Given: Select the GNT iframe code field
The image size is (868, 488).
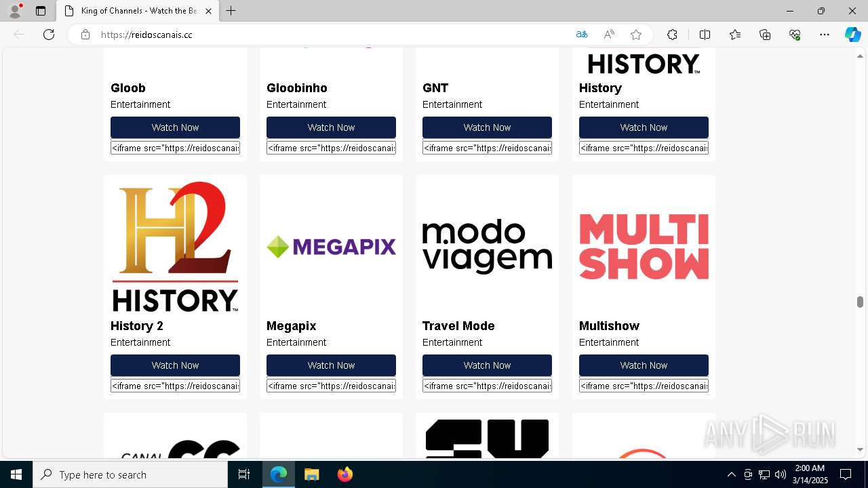Looking at the screenshot, I should (x=487, y=148).
